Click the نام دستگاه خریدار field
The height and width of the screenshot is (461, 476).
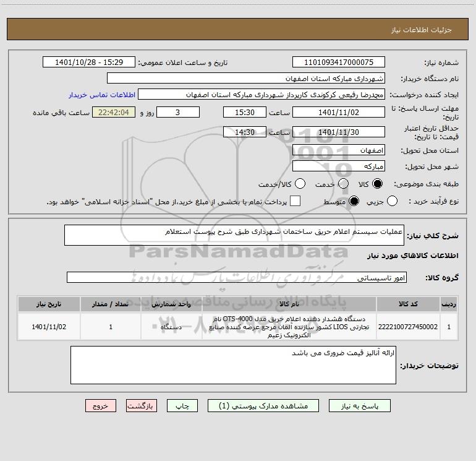click(x=246, y=79)
